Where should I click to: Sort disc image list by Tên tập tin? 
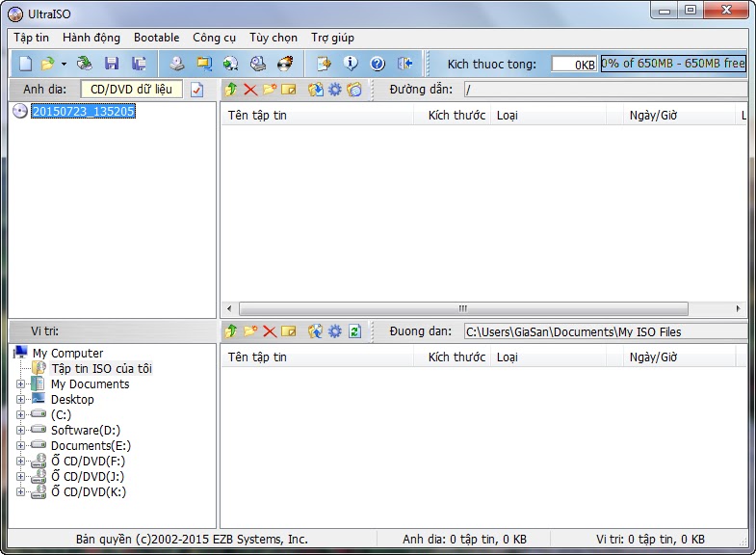317,116
